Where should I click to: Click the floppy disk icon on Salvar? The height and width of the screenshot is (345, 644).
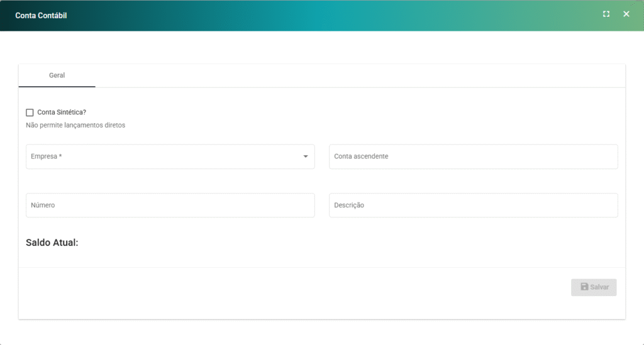[584, 287]
